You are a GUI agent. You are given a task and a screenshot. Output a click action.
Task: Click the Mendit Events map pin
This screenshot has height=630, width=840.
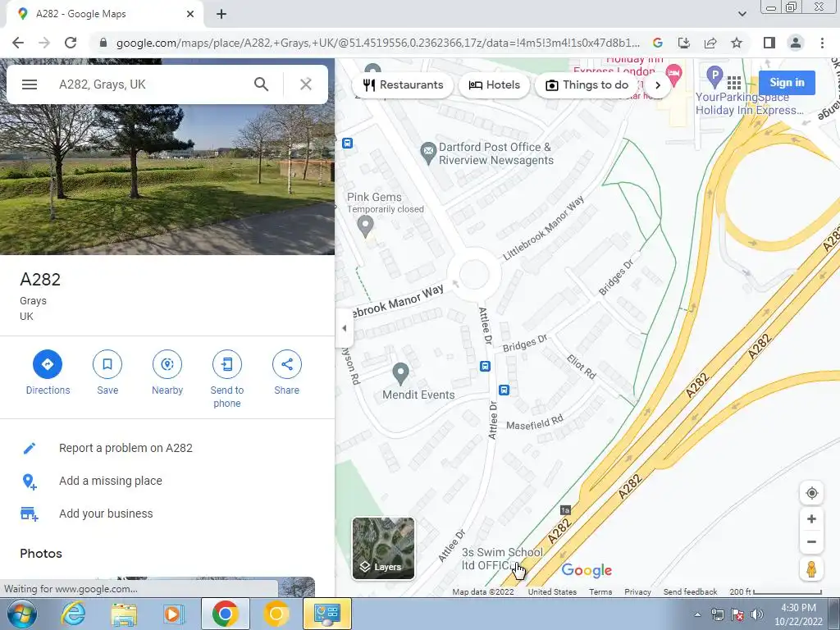400,373
